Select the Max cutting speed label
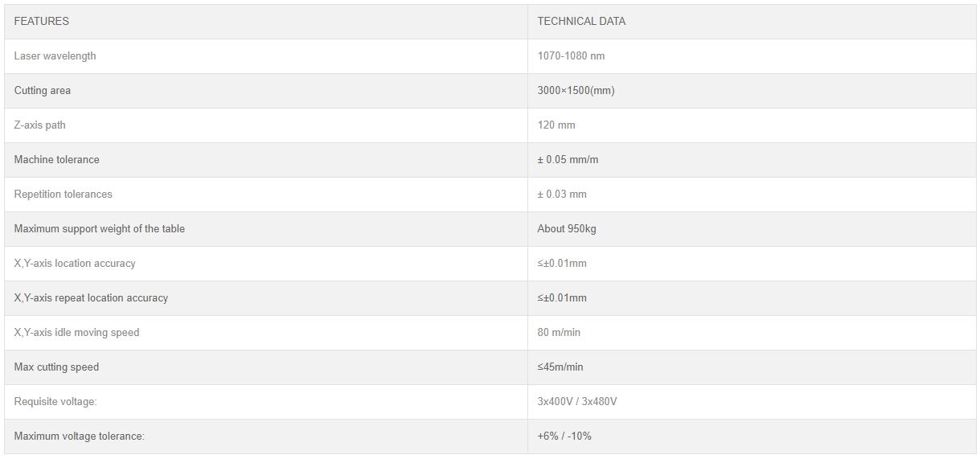Screen dimensions: 980x459 click(x=56, y=367)
